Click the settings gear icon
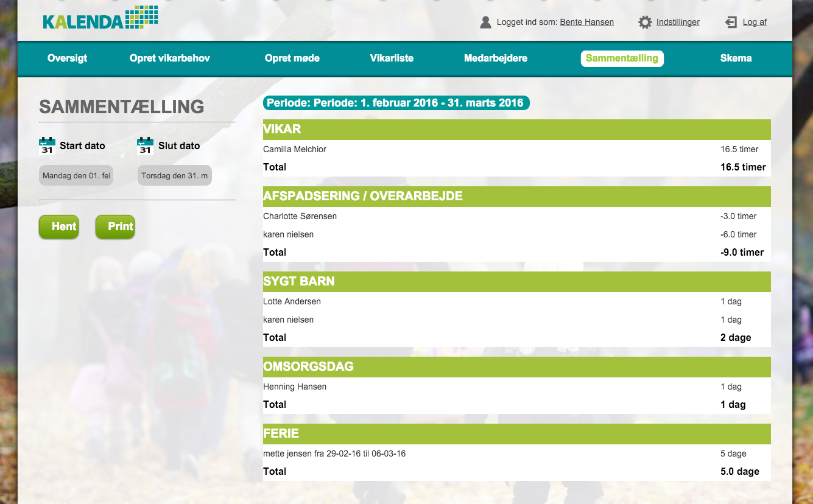The image size is (813, 504). [645, 23]
